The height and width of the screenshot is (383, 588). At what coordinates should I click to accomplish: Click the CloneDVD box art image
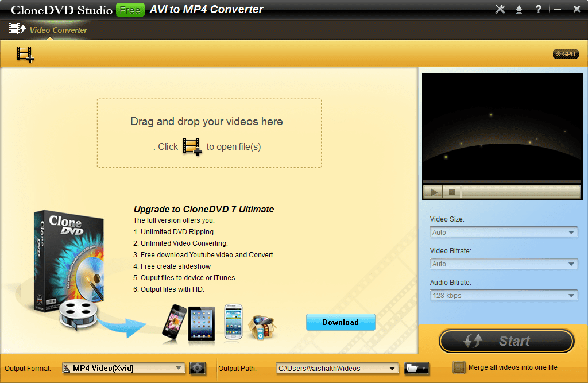pos(69,261)
